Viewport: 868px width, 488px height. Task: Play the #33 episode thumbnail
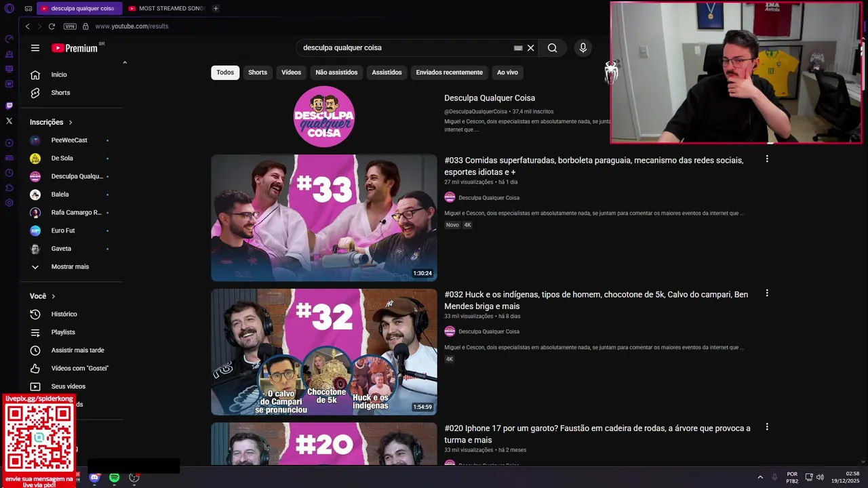point(324,218)
